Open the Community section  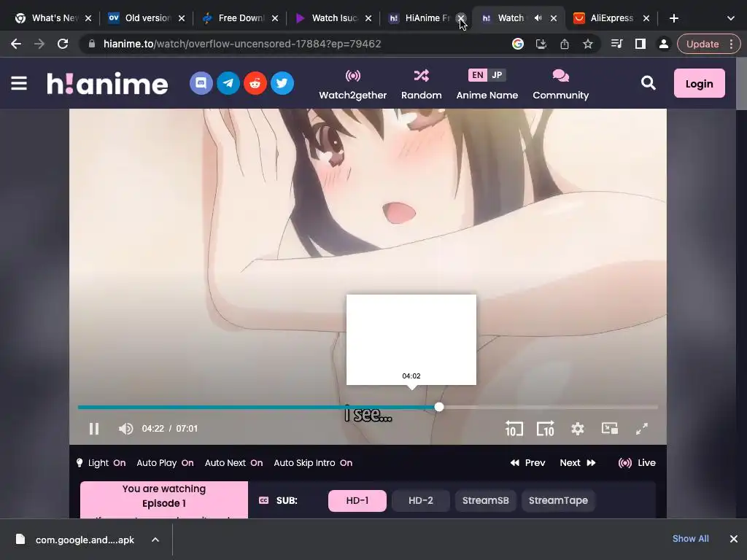click(561, 85)
